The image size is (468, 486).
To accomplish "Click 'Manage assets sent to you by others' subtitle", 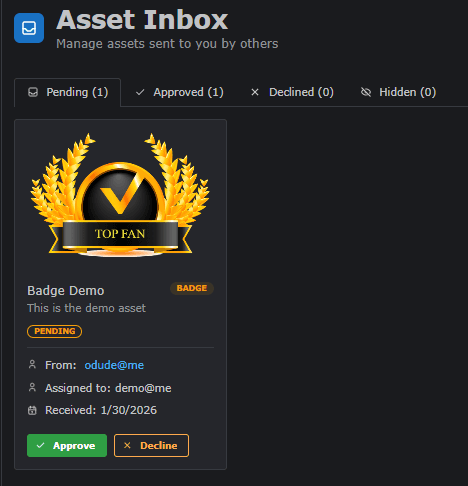I will pos(167,44).
